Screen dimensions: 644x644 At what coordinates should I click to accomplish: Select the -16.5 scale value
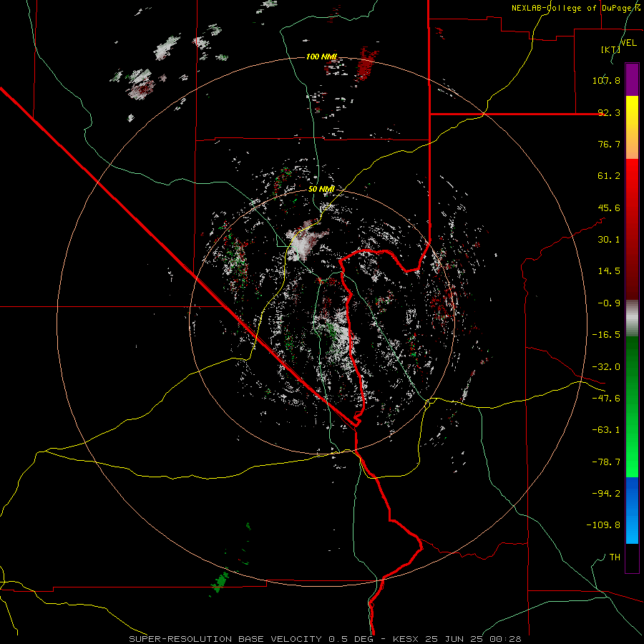pos(606,335)
